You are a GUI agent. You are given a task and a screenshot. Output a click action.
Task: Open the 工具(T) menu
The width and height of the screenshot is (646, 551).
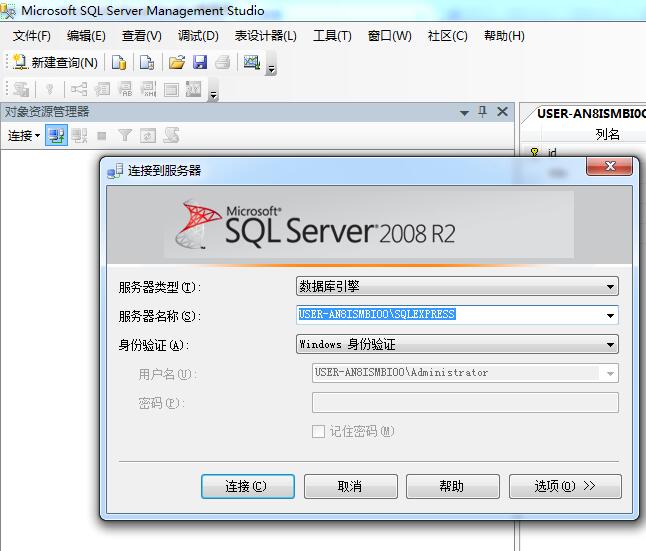(x=332, y=36)
